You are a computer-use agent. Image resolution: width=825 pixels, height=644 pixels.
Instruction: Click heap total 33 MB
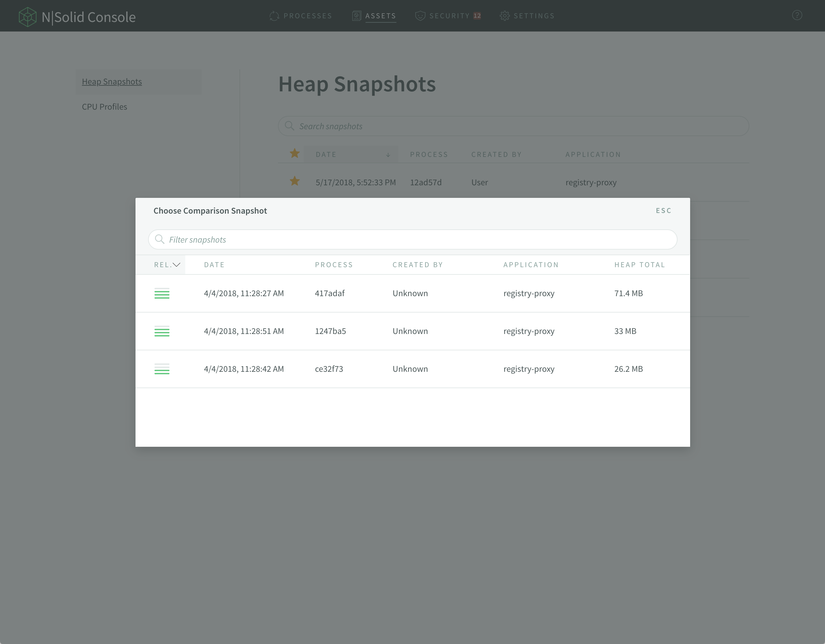(x=625, y=331)
